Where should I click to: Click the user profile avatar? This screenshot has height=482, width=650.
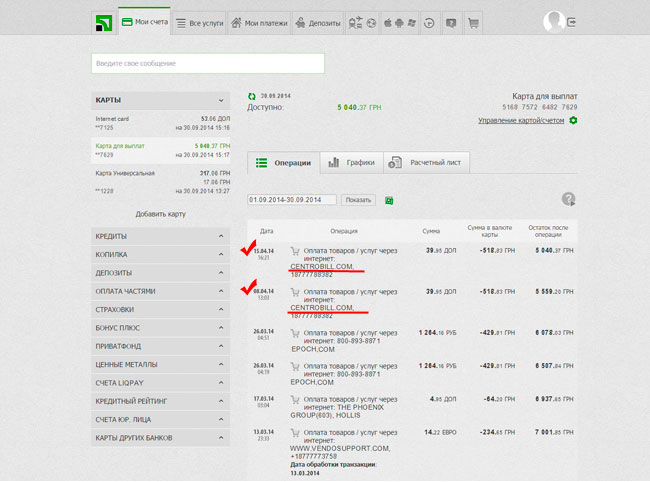553,21
